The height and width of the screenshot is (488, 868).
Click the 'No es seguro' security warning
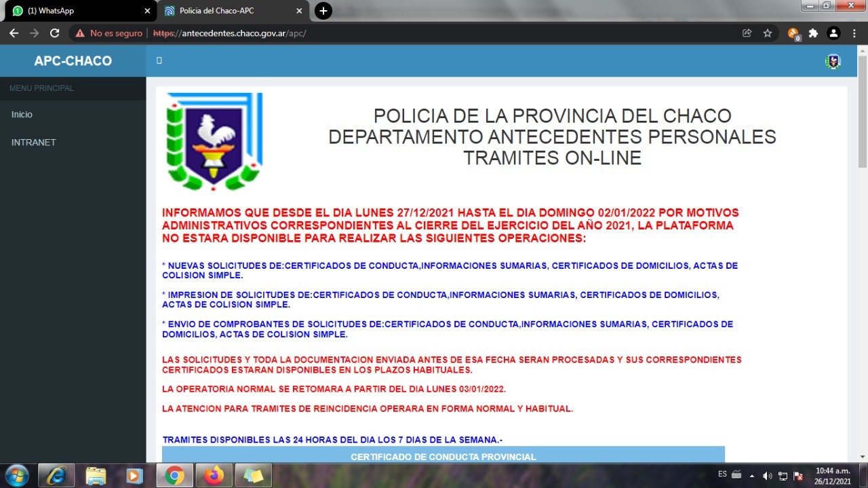pyautogui.click(x=108, y=33)
